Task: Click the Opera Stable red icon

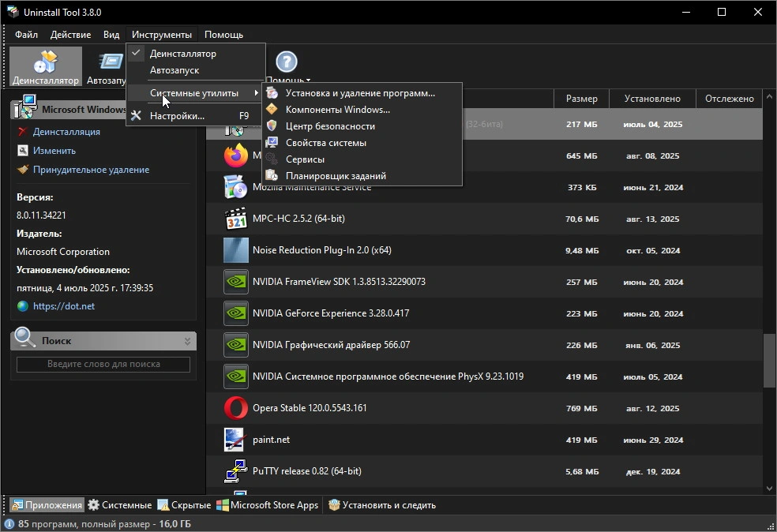Action: pos(236,408)
